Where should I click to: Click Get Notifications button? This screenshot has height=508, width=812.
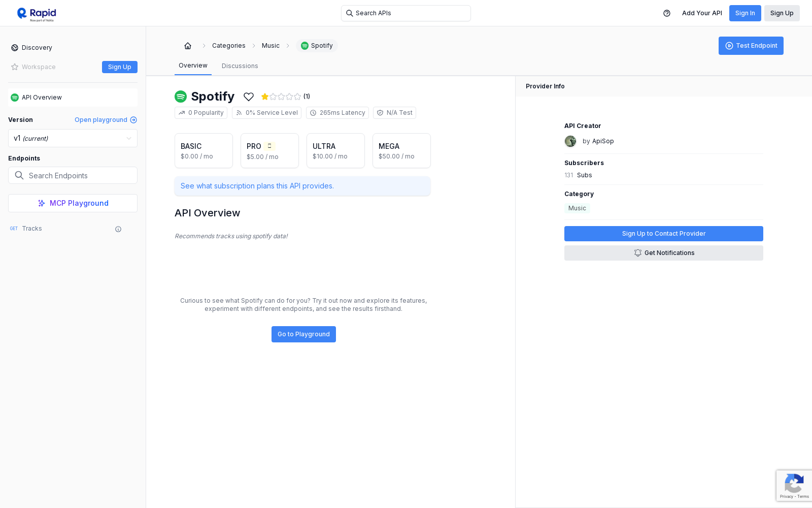(x=664, y=253)
